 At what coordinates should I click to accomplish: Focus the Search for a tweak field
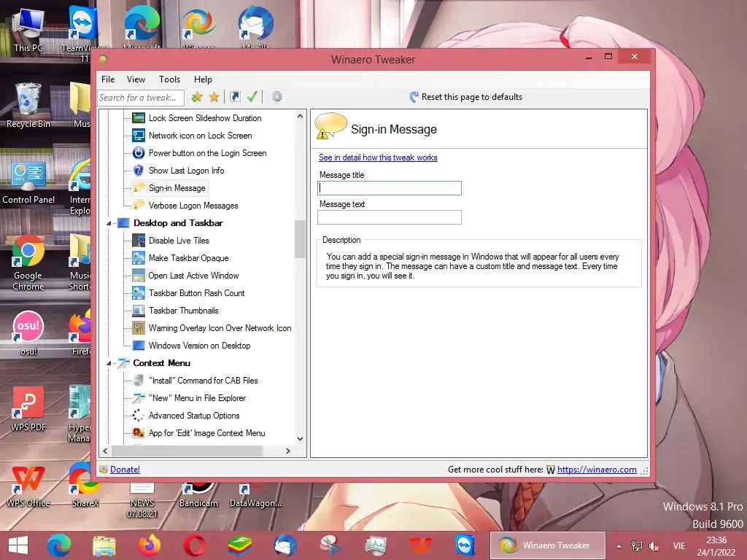(141, 98)
